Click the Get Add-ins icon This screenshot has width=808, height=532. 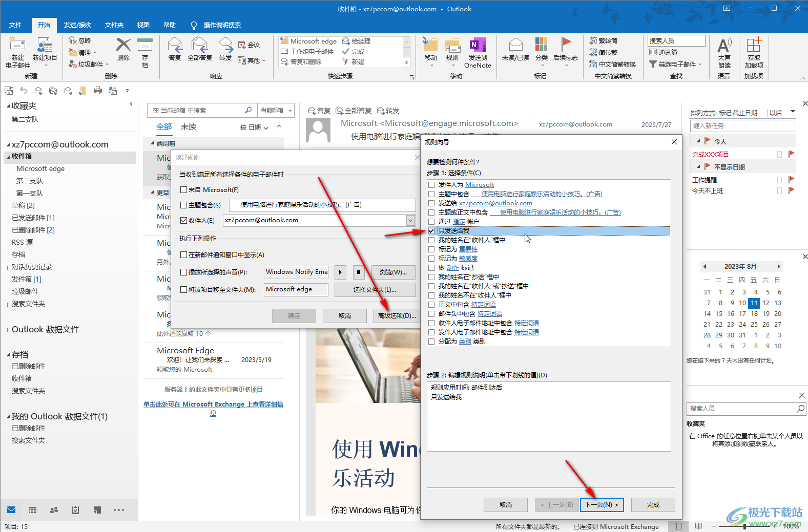coord(754,45)
